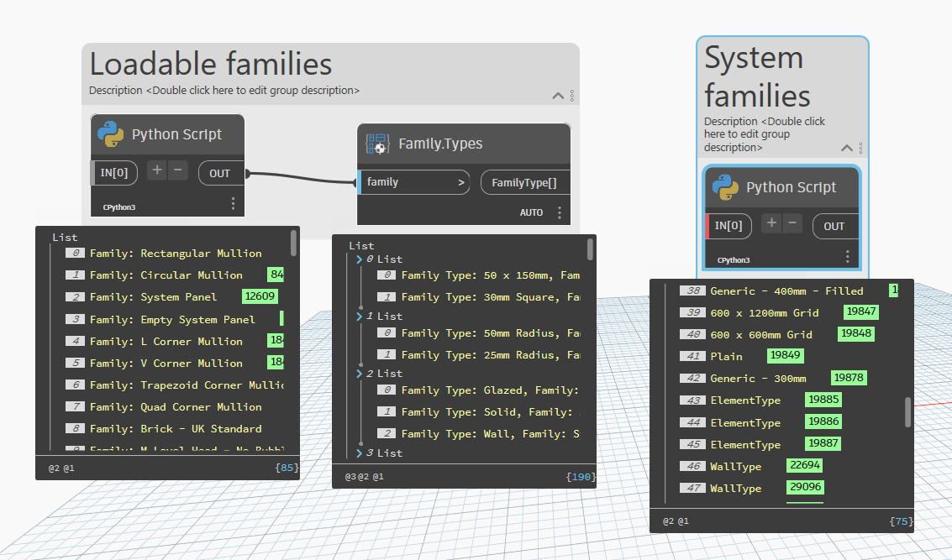Click element ID 19847 for 600 x 1200mm Grid
The width and height of the screenshot is (952, 560).
point(861,311)
